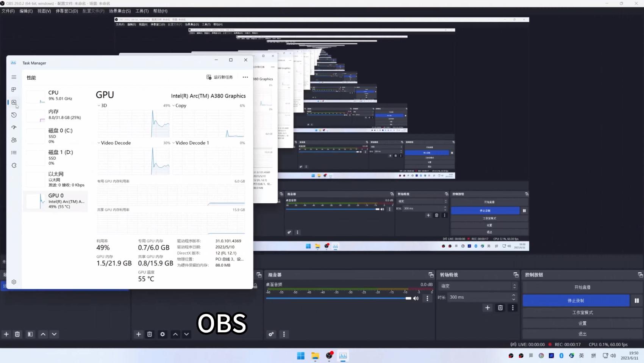The width and height of the screenshot is (644, 363).
Task: Pause the recording with pause button
Action: [637, 300]
